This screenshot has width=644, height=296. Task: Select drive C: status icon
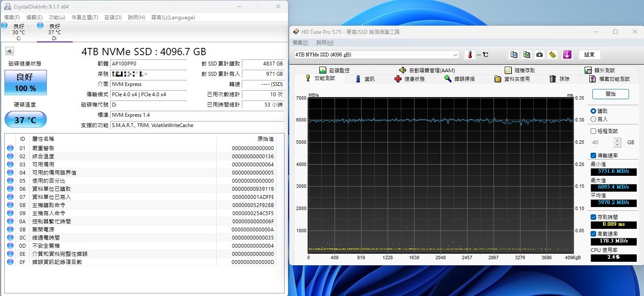coord(5,26)
